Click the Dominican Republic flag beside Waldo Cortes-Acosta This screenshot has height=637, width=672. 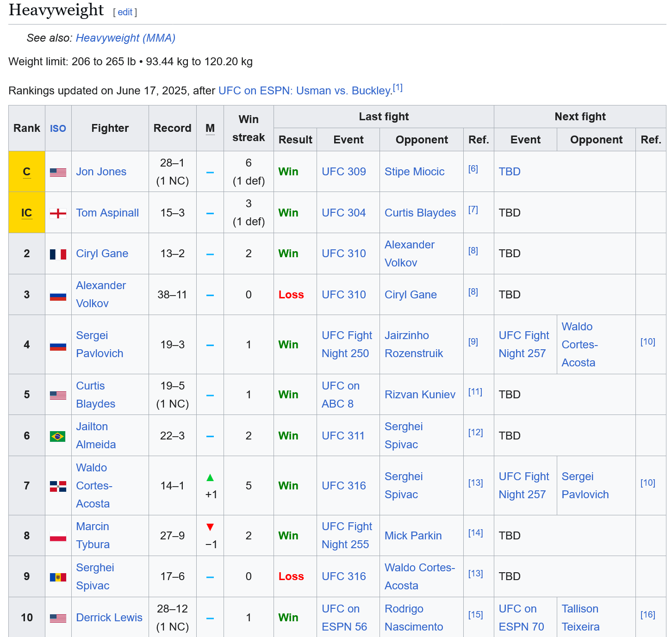(58, 486)
